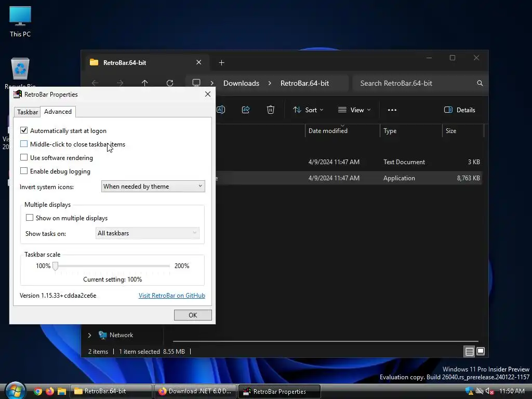This screenshot has width=532, height=399.
Task: Click OK in RetroBar Properties
Action: click(x=193, y=315)
